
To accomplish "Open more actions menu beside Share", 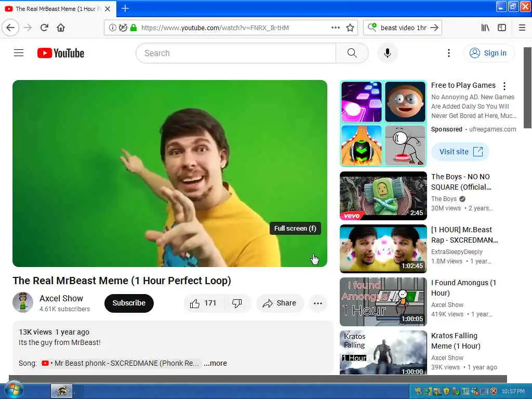I will point(318,303).
